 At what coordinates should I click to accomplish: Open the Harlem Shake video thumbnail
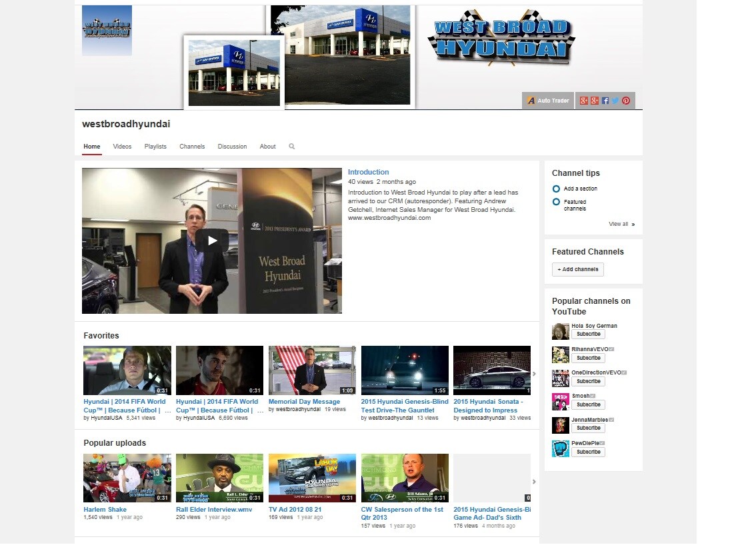[127, 478]
